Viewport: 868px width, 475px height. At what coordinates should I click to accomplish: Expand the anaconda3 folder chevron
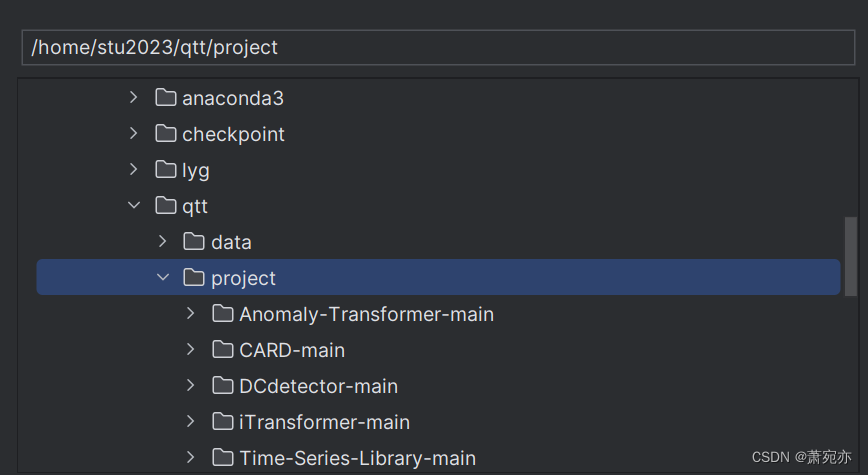coord(134,98)
